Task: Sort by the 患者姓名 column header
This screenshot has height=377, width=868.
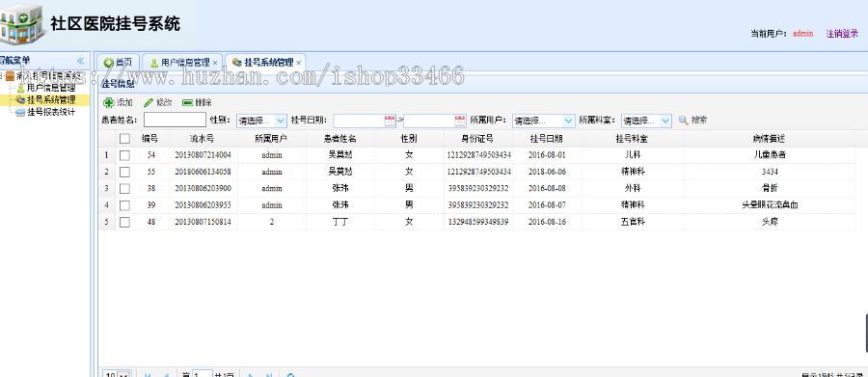Action: click(x=340, y=139)
